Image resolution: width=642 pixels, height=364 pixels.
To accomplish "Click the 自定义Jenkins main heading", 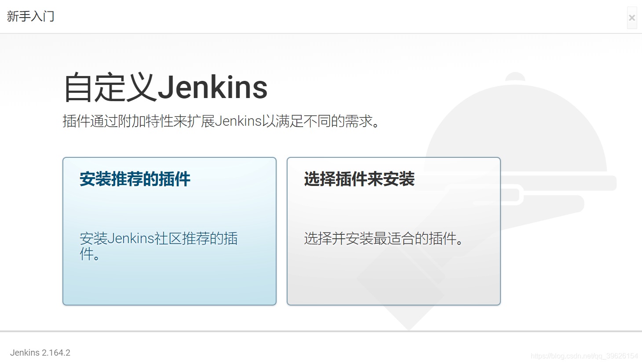I will [166, 87].
